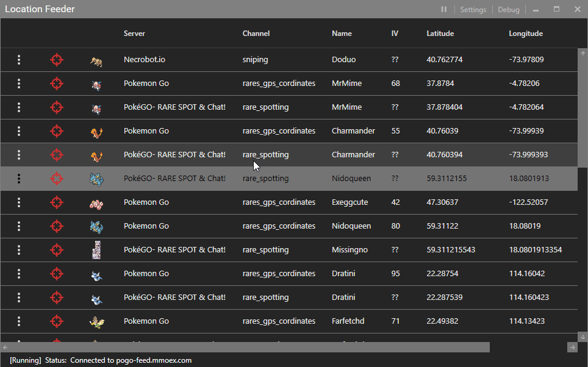Click the Missingno glitch sprite
The width and height of the screenshot is (588, 367).
click(x=96, y=250)
